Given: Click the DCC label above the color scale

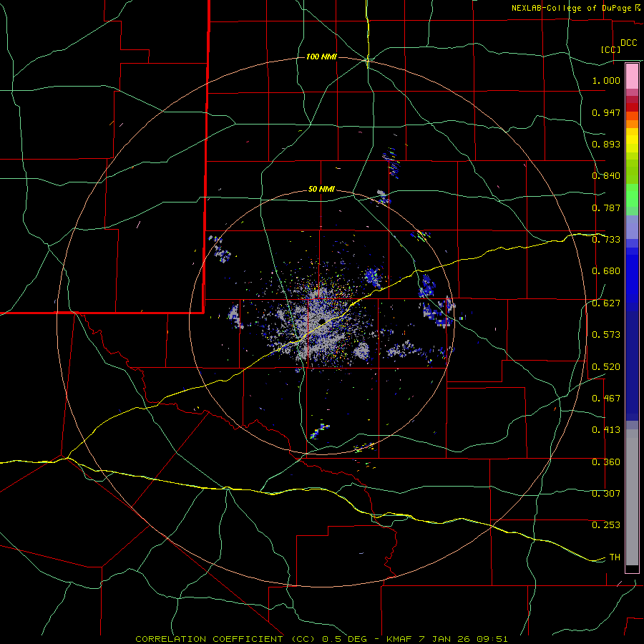Looking at the screenshot, I should [x=628, y=43].
